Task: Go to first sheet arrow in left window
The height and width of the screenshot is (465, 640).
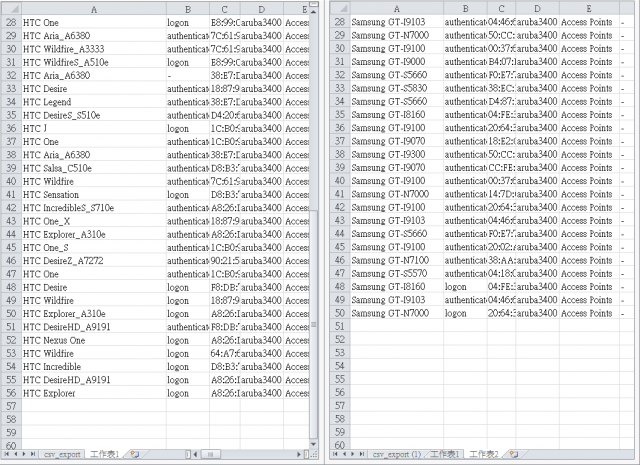Action: (7, 454)
